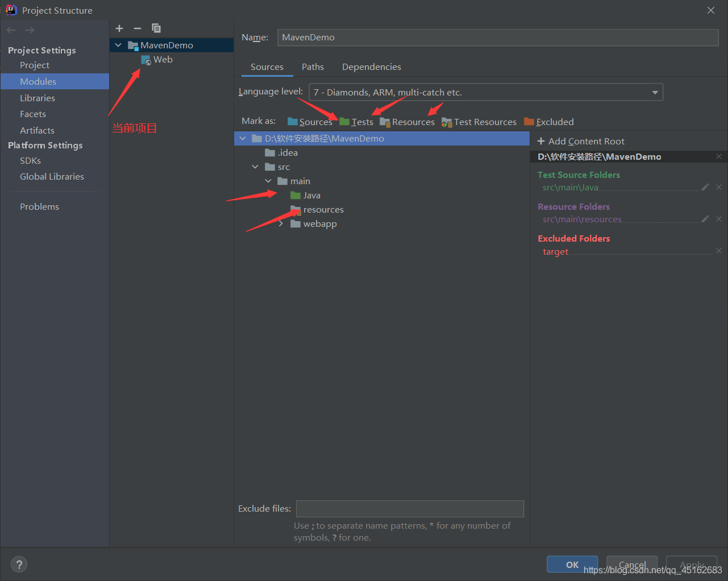
Task: Switch to the Dependencies tab
Action: 372,67
